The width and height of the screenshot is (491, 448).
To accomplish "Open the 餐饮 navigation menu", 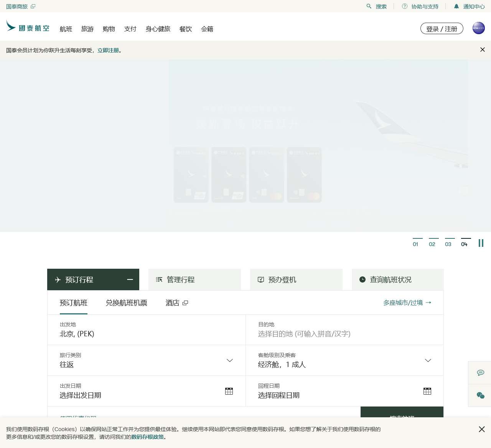I will 185,29.
